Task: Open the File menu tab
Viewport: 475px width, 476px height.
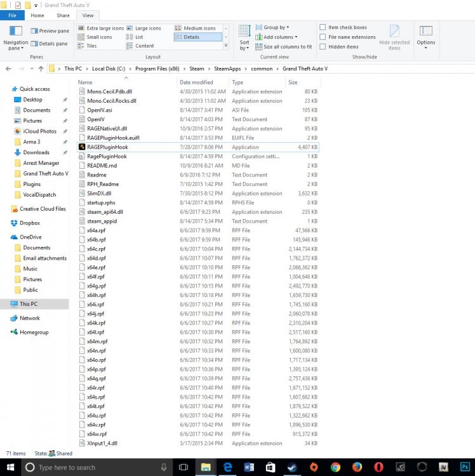Action: click(x=12, y=15)
